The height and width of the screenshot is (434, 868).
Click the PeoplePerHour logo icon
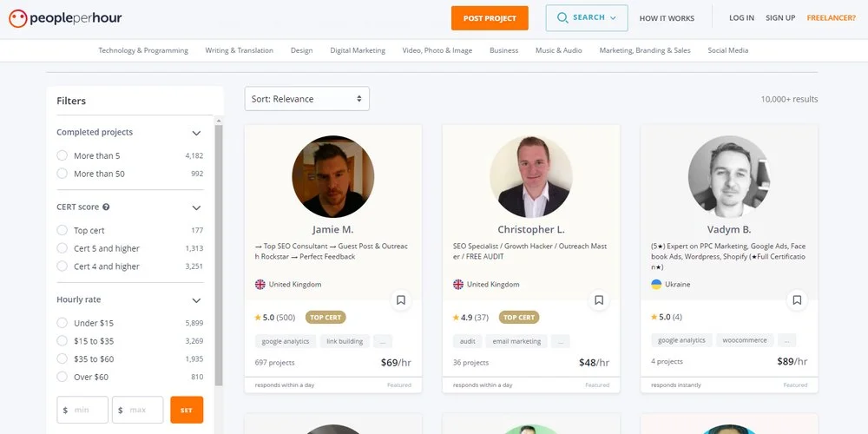(x=17, y=18)
